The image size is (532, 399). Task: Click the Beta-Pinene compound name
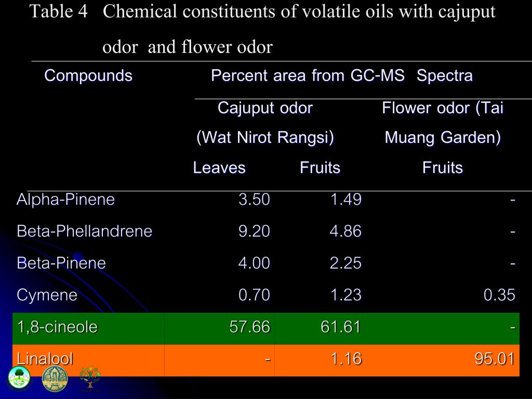pyautogui.click(x=61, y=263)
